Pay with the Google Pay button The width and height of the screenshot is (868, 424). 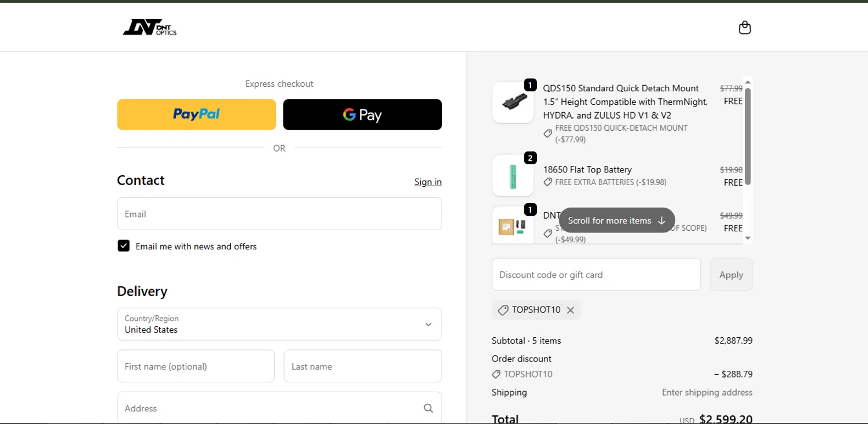pyautogui.click(x=362, y=115)
